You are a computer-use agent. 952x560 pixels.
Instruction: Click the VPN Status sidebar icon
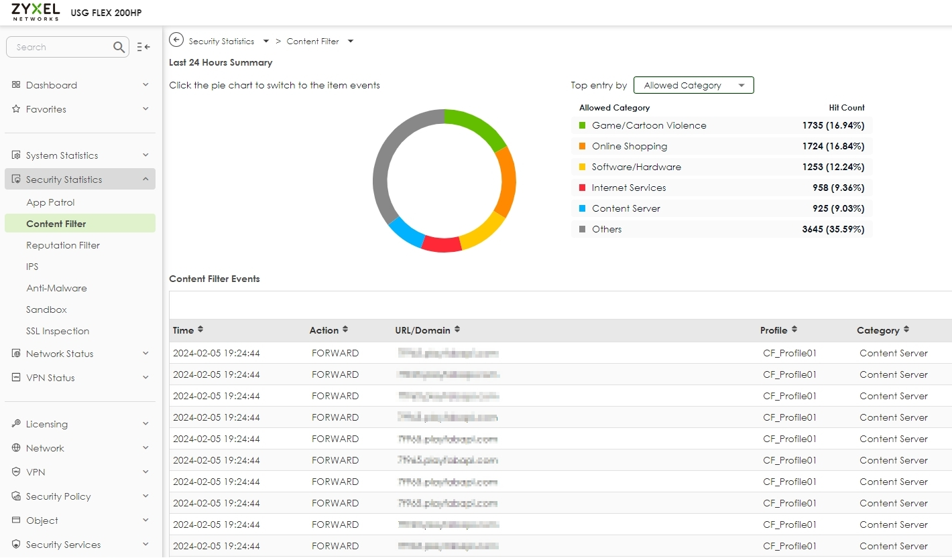(16, 377)
